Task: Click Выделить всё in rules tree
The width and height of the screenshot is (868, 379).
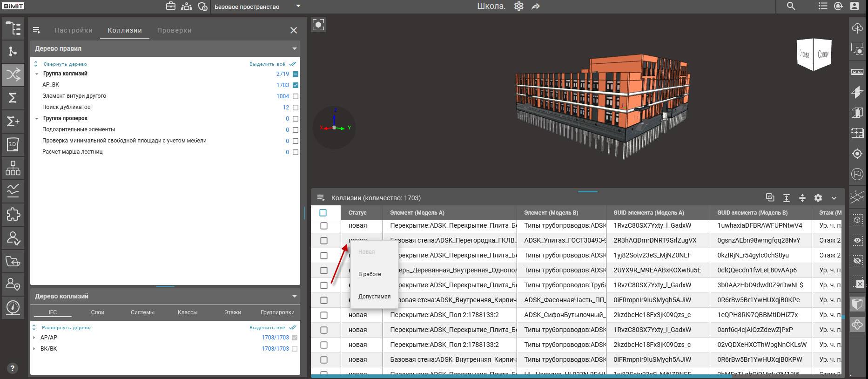Action: 268,64
